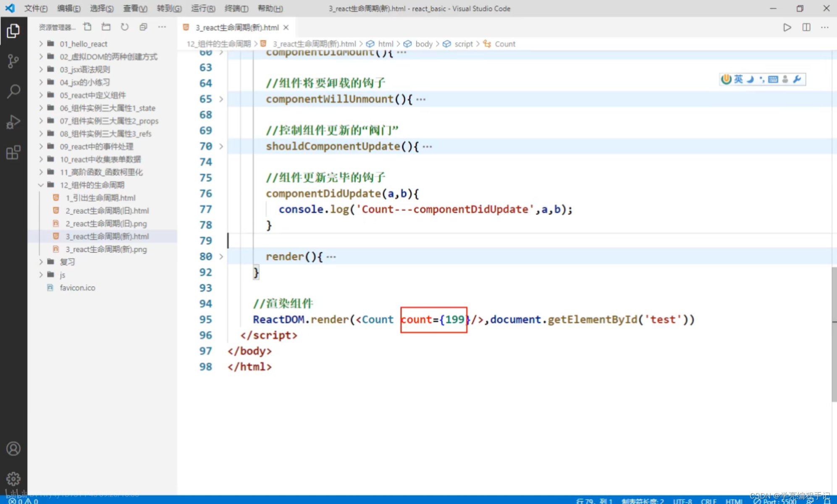Change CRLF line ending in status bar
Image resolution: width=837 pixels, height=504 pixels.
coord(708,501)
